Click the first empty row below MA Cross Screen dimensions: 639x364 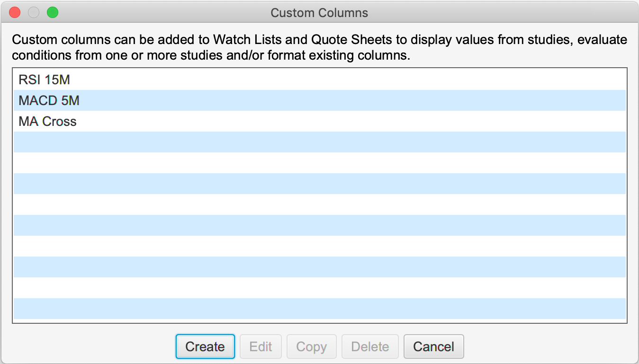tap(320, 142)
